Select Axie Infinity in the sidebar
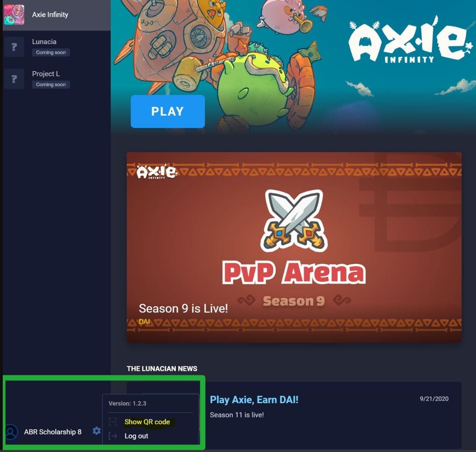This screenshot has height=452, width=476. pos(56,15)
